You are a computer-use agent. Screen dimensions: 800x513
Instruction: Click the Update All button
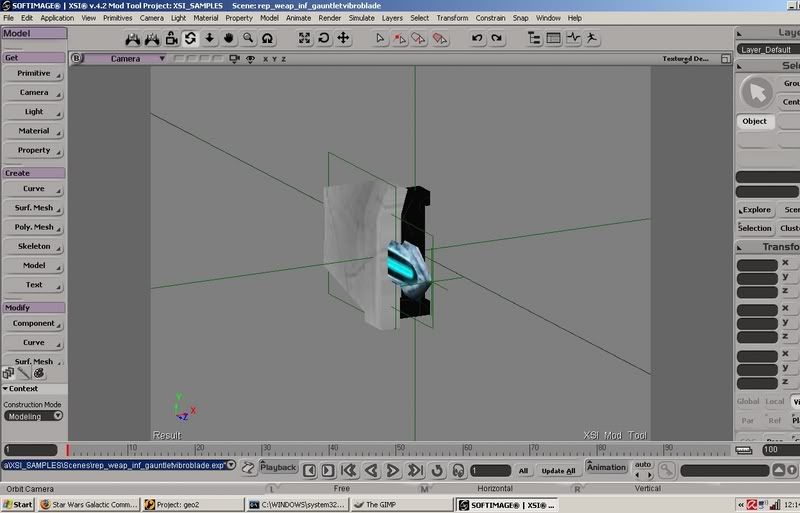[x=558, y=471]
